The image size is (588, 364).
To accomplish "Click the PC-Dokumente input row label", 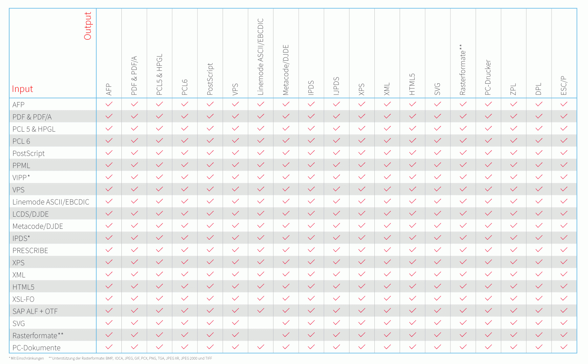I will [36, 348].
